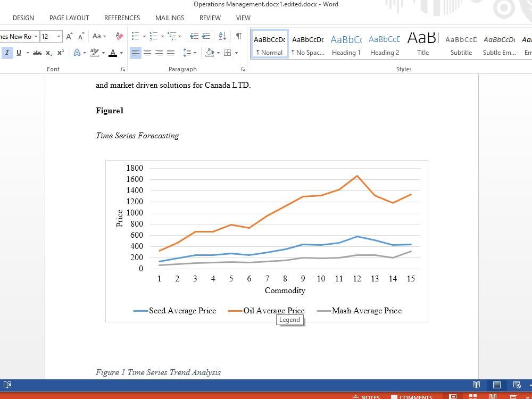Open the PAGE LAYOUT ribbon tab
Screen dimensions: 532x399
tap(69, 18)
